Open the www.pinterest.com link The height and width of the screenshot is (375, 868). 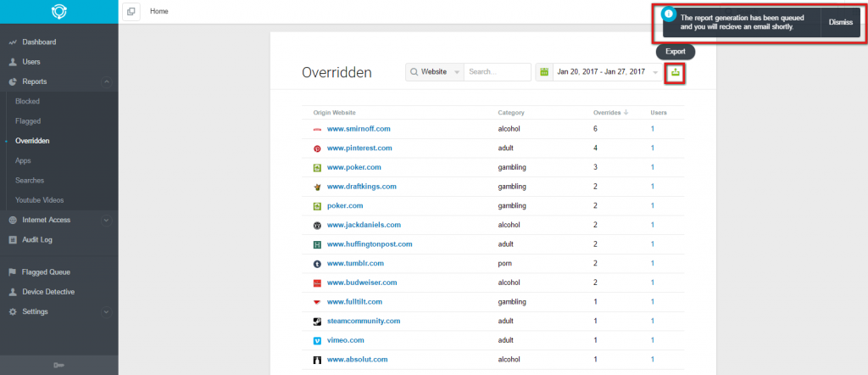point(359,148)
